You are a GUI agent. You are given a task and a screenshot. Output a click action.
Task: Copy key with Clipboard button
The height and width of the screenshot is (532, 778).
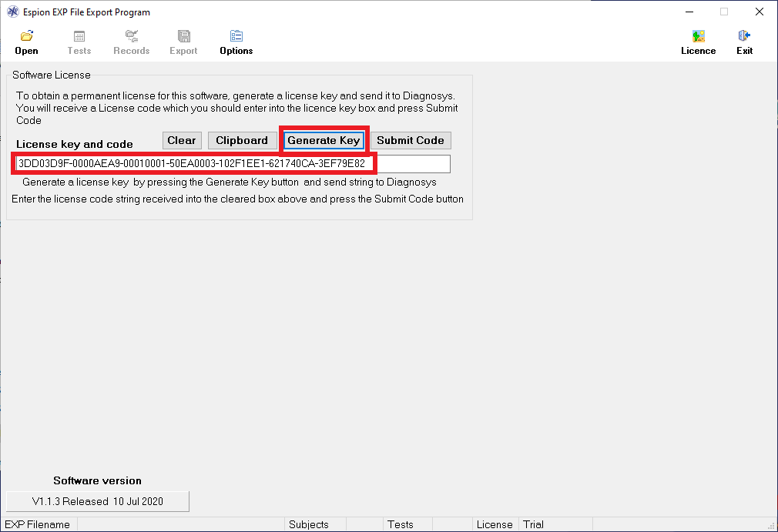(242, 140)
